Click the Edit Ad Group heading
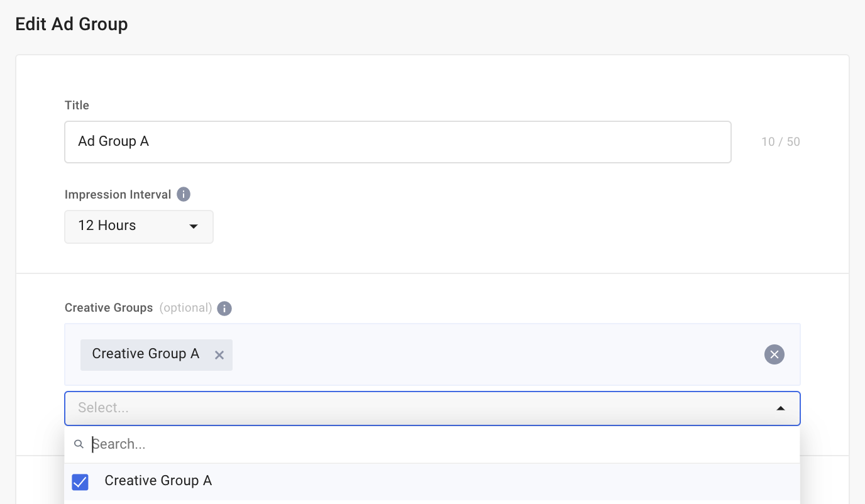The image size is (865, 504). click(72, 25)
